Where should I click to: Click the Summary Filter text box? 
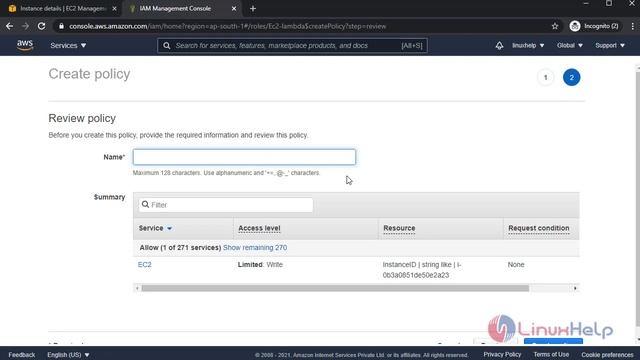[226, 204]
